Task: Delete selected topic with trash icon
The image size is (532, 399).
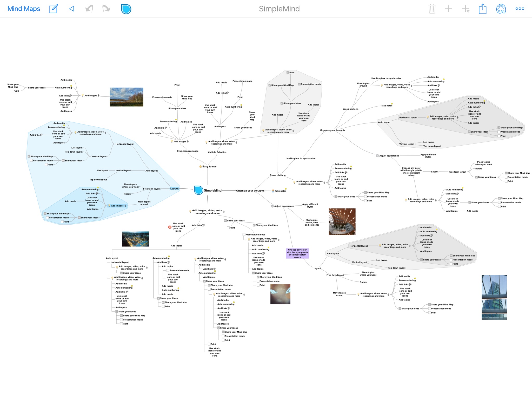Action: click(x=432, y=9)
